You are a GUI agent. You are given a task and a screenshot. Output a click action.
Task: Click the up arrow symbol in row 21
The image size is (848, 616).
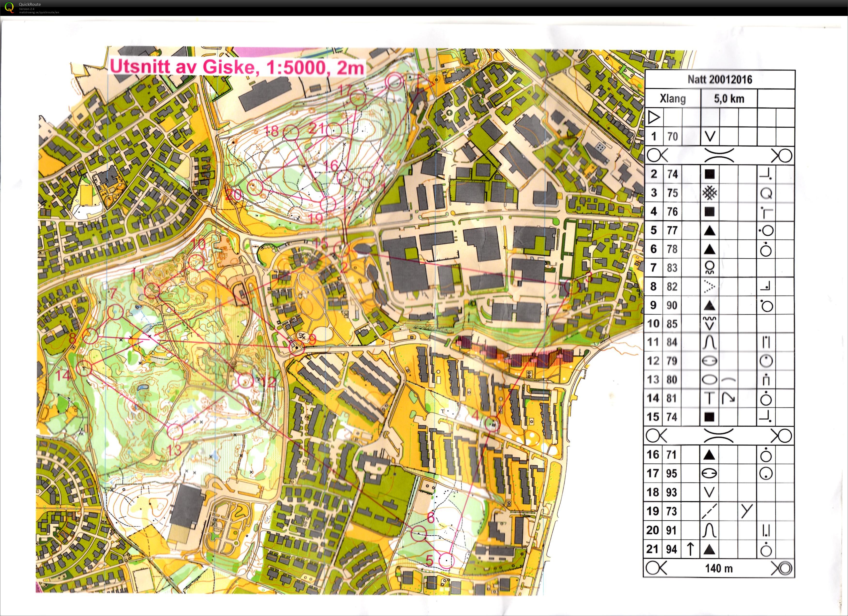click(690, 549)
